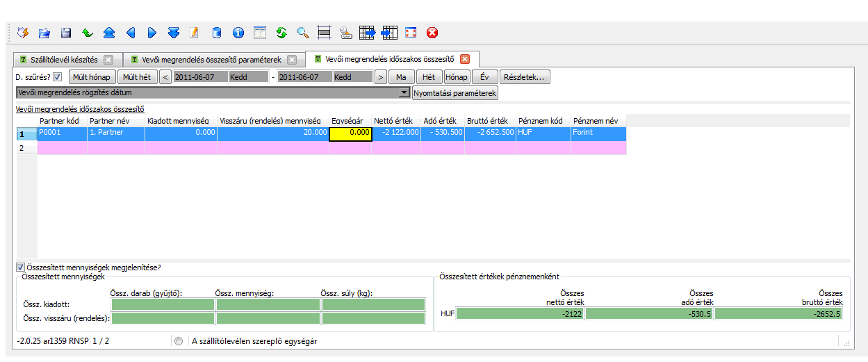Image resolution: width=868 pixels, height=362 pixels.
Task: Go to previous record with left arrow
Action: coord(131,33)
